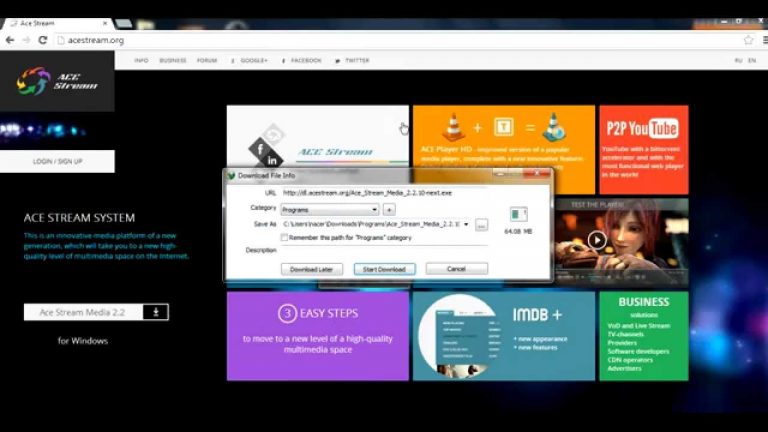
Task: Click the ACE STREAM SYSTEM heading
Action: [79, 217]
